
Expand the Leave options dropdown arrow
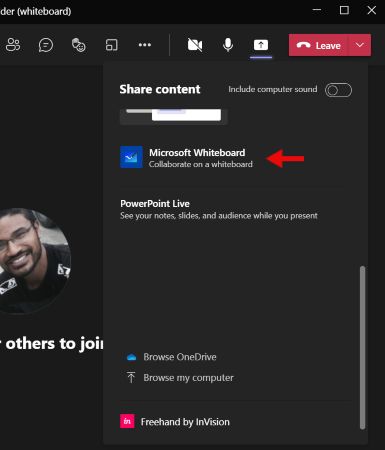[x=360, y=45]
